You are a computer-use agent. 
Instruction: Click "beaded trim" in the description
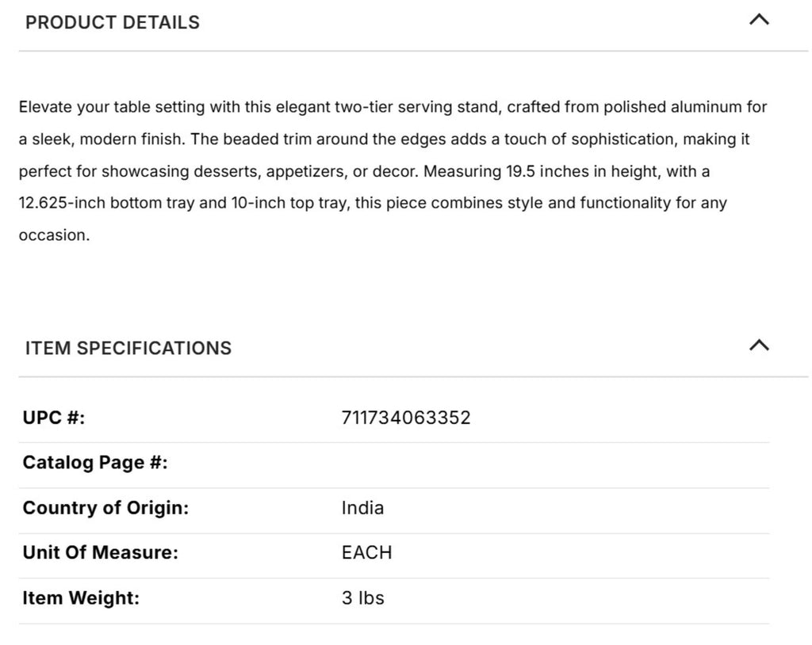pos(267,139)
